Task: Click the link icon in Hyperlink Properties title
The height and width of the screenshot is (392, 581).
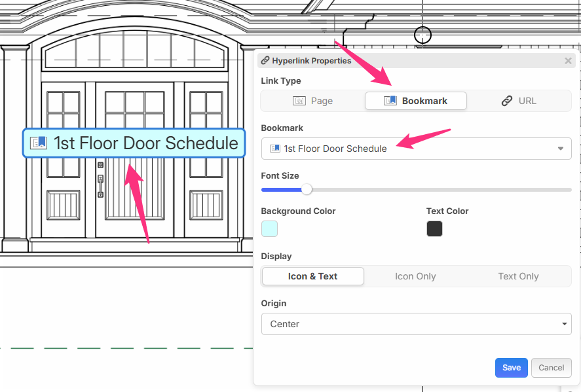Action: 265,61
